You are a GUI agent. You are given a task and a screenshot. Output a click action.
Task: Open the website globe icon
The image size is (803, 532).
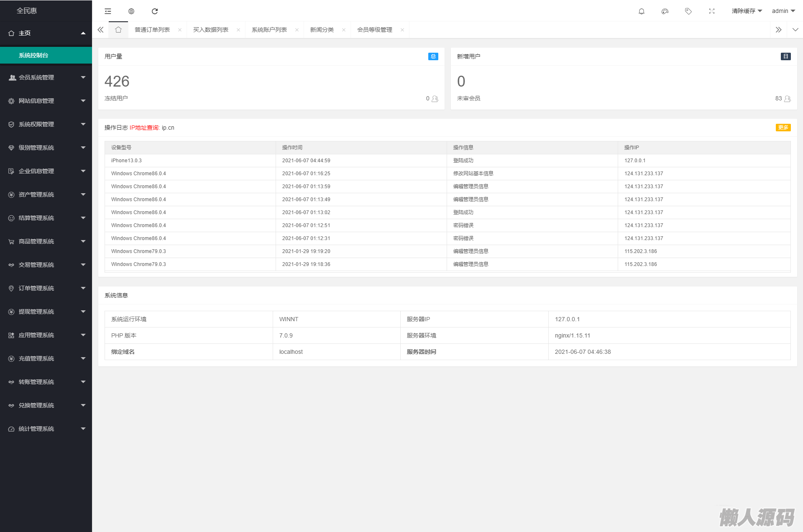coord(131,11)
